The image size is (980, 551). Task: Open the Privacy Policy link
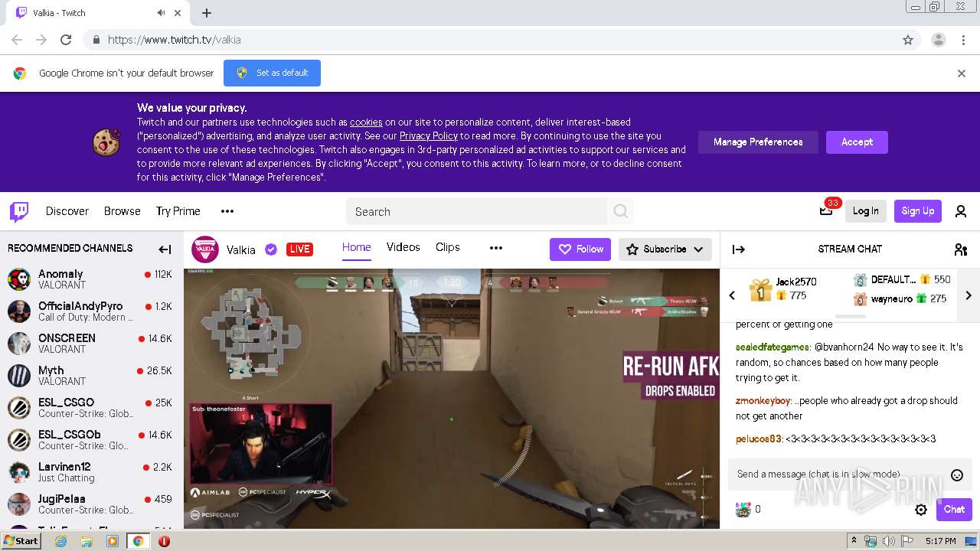[429, 136]
